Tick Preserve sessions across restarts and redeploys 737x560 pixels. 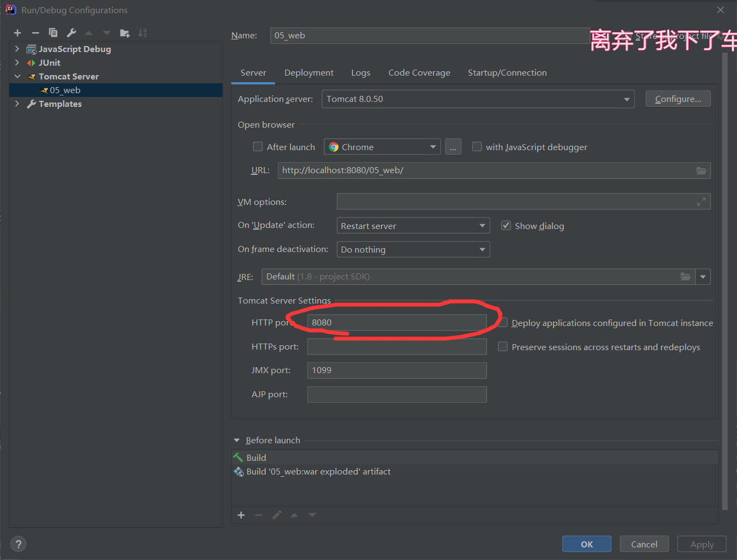coord(502,347)
